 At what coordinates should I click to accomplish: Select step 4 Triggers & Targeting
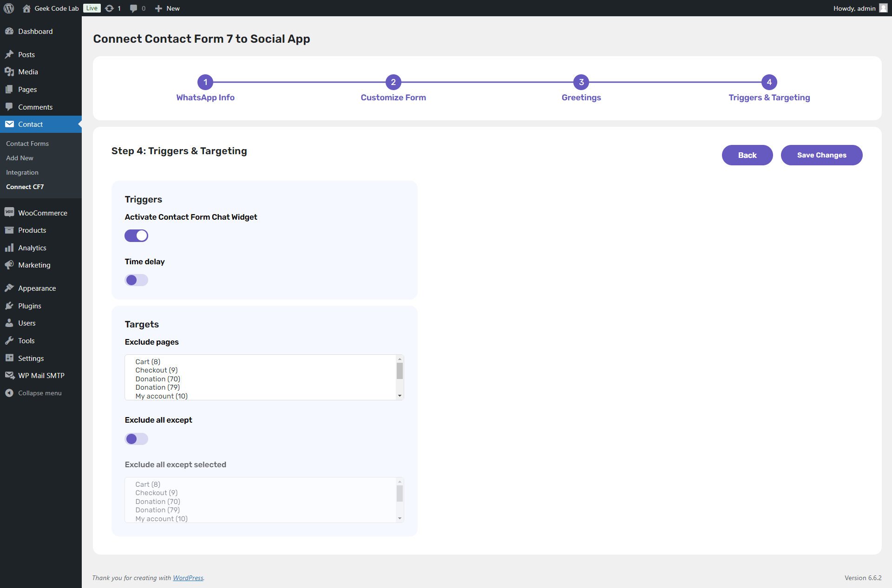click(x=769, y=88)
